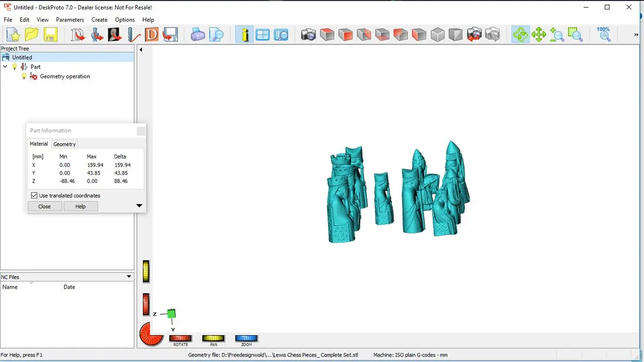644x362 pixels.
Task: Collapse the Part node in Project Tree
Action: point(5,67)
